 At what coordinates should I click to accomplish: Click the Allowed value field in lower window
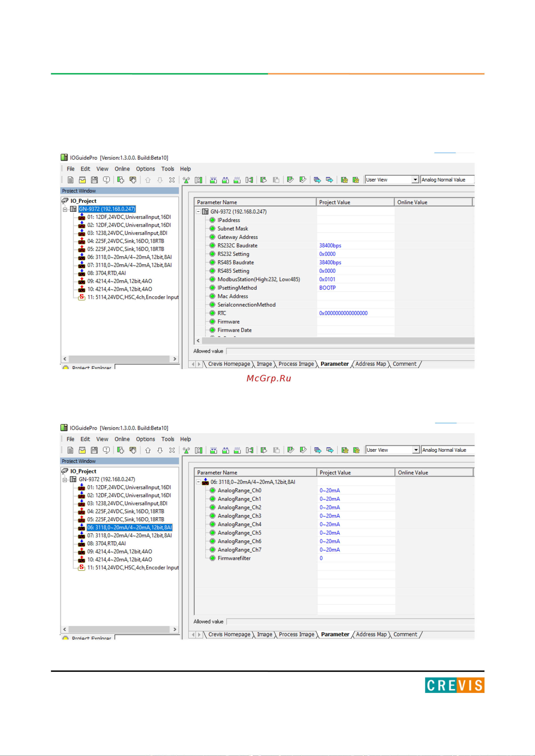(x=351, y=622)
